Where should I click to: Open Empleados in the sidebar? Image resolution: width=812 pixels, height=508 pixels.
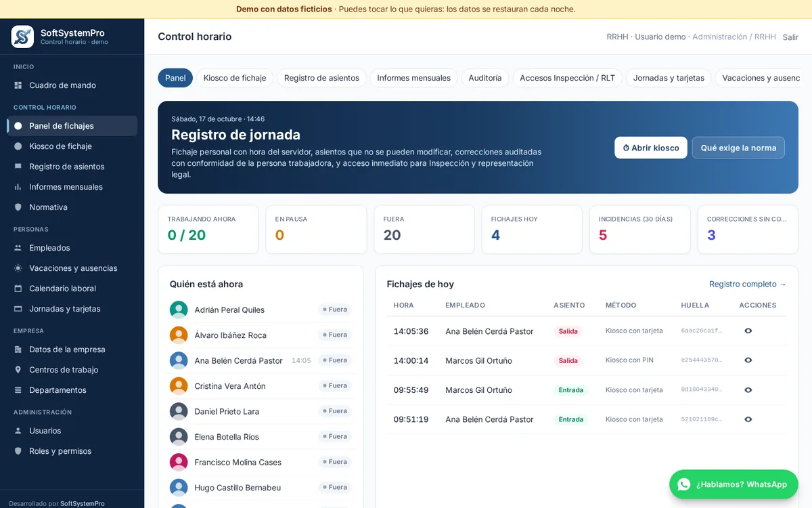click(x=72, y=248)
